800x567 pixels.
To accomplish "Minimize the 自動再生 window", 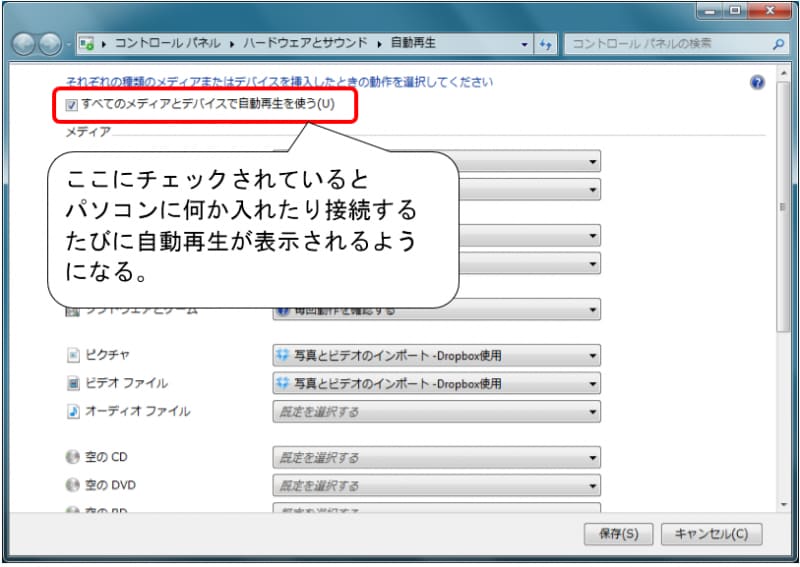I will coord(710,11).
